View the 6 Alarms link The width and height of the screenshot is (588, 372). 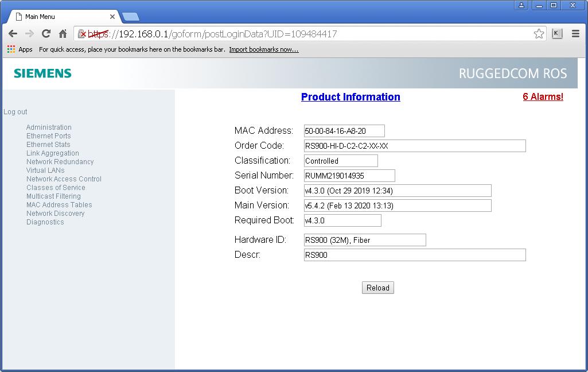tap(543, 97)
